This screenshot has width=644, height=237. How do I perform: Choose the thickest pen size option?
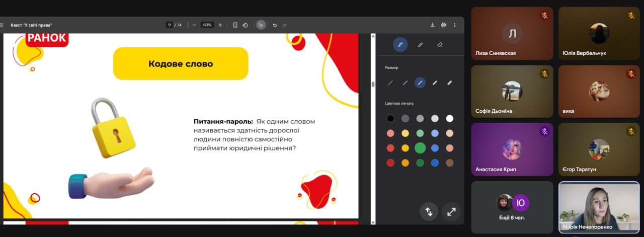pyautogui.click(x=449, y=83)
